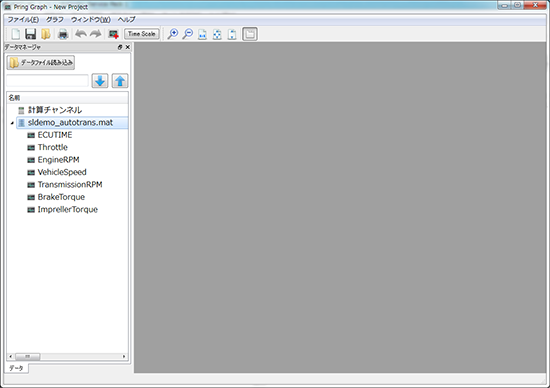Click the blue down arrow search button
The width and height of the screenshot is (550, 388).
tap(100, 81)
